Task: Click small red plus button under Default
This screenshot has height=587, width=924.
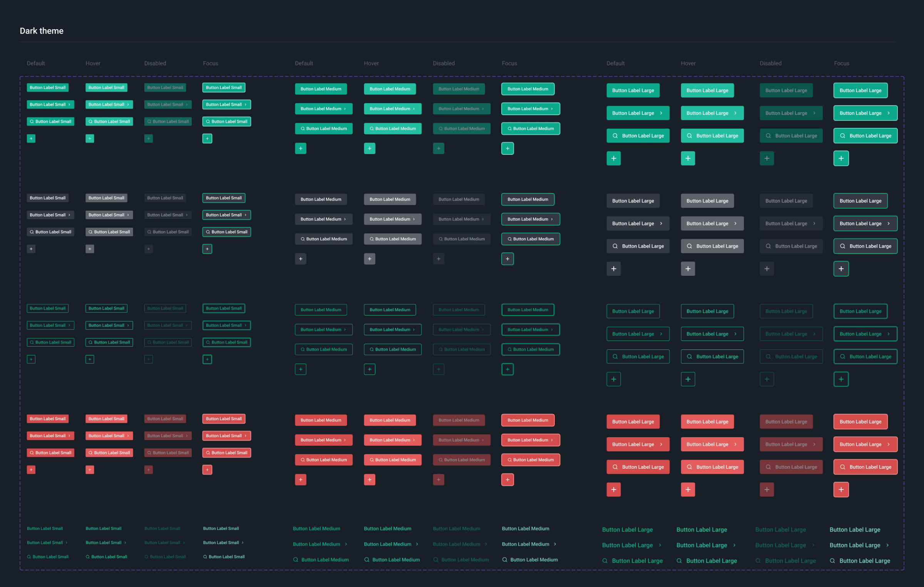Action: pos(31,470)
